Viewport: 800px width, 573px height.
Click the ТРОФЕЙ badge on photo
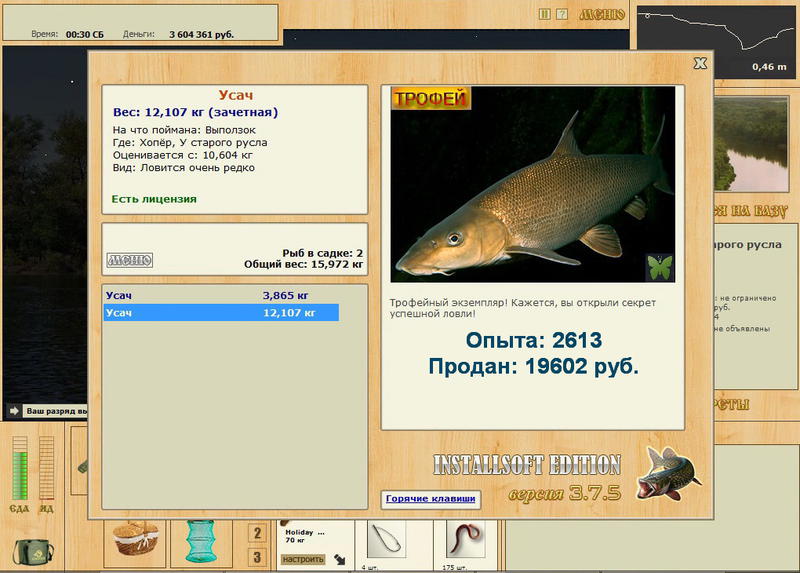click(431, 98)
